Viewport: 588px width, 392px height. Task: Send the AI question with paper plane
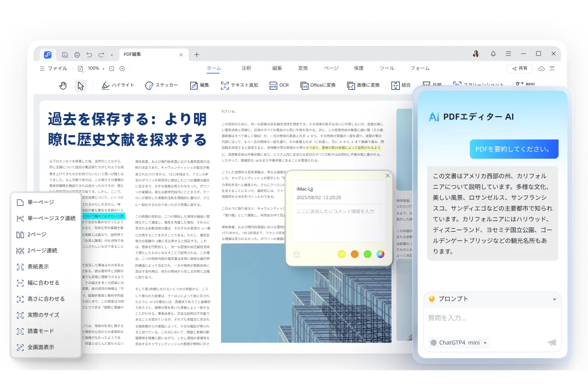click(552, 343)
